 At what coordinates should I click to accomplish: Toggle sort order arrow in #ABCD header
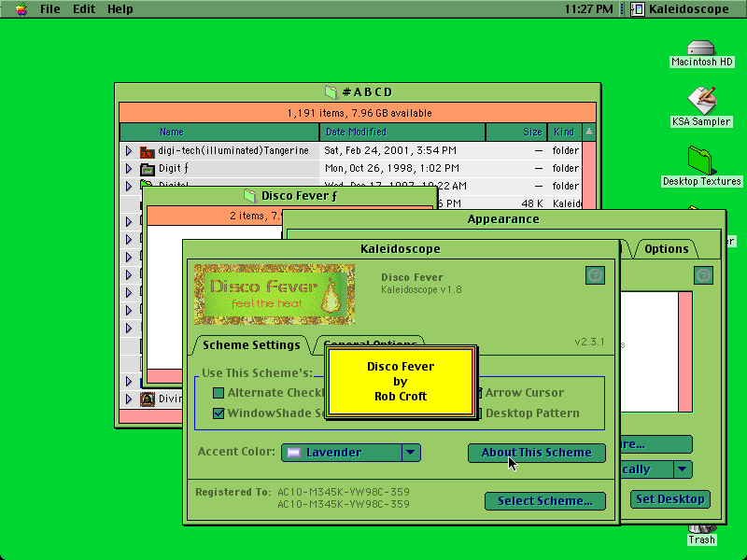tap(589, 132)
